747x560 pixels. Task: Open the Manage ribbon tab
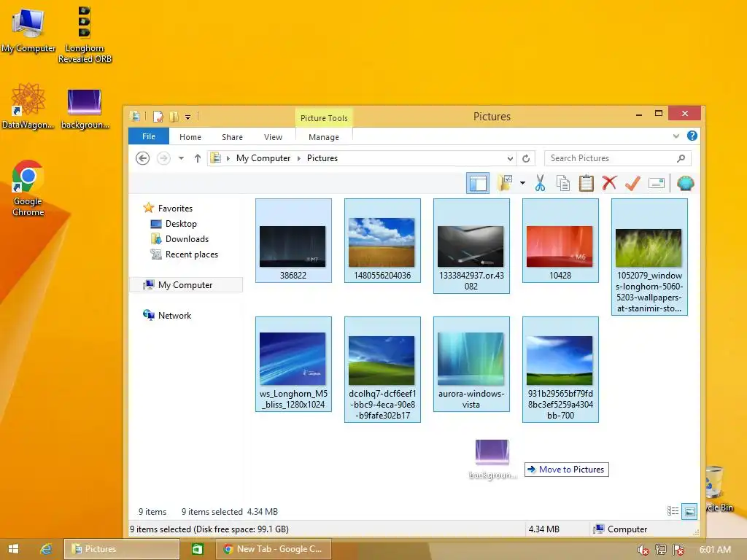(324, 136)
